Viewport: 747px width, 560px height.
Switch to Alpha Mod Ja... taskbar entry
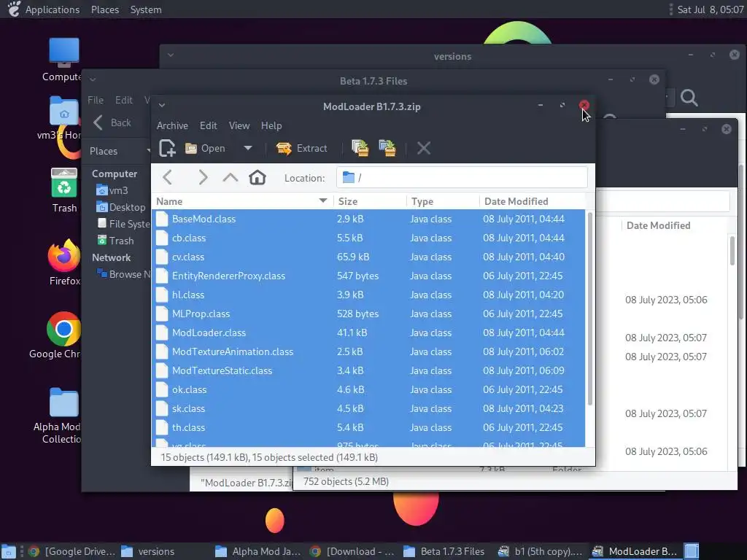click(x=258, y=551)
